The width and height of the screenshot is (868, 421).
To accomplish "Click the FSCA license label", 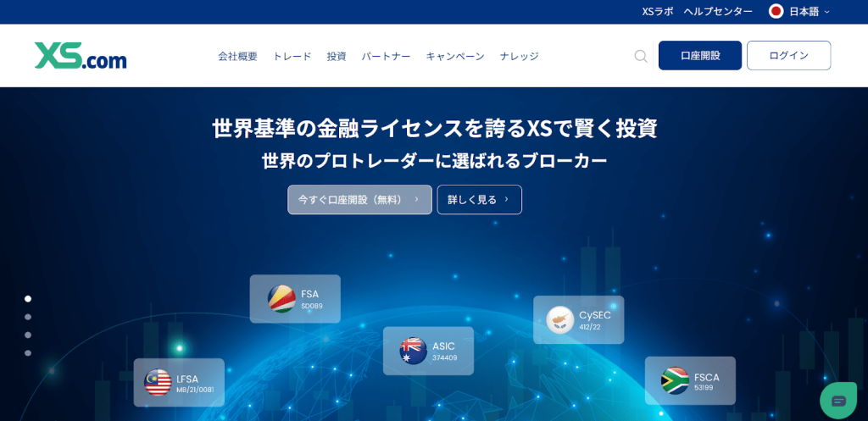I will pyautogui.click(x=707, y=377).
